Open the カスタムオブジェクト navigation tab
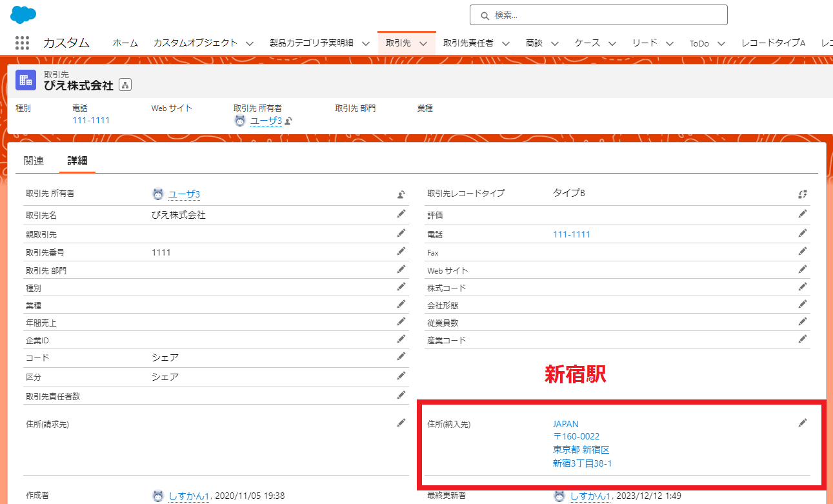 click(x=196, y=43)
